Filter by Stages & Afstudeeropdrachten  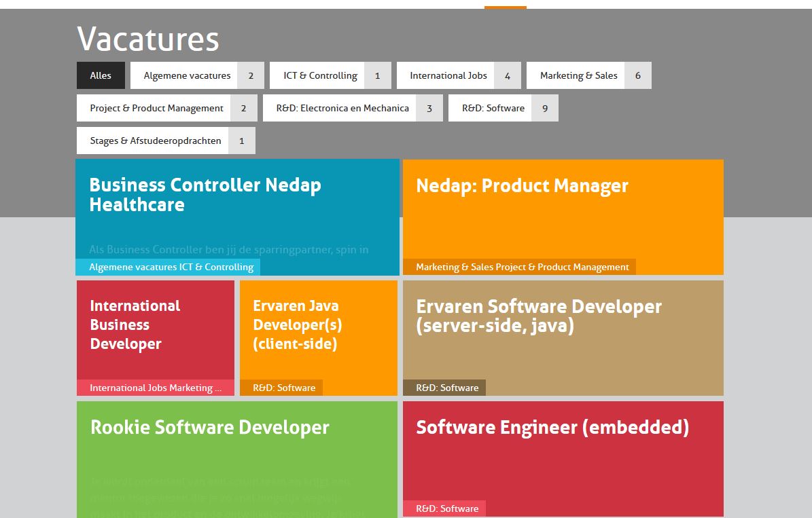[x=166, y=141]
